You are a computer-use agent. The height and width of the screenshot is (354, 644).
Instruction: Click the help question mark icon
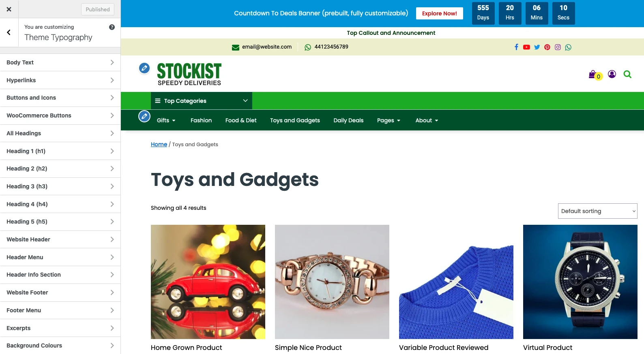pyautogui.click(x=112, y=27)
